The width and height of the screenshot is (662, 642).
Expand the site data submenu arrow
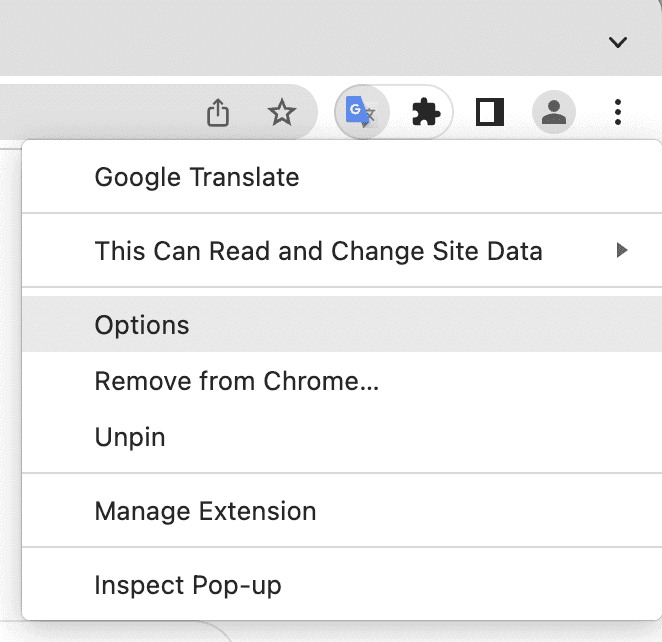[x=622, y=250]
